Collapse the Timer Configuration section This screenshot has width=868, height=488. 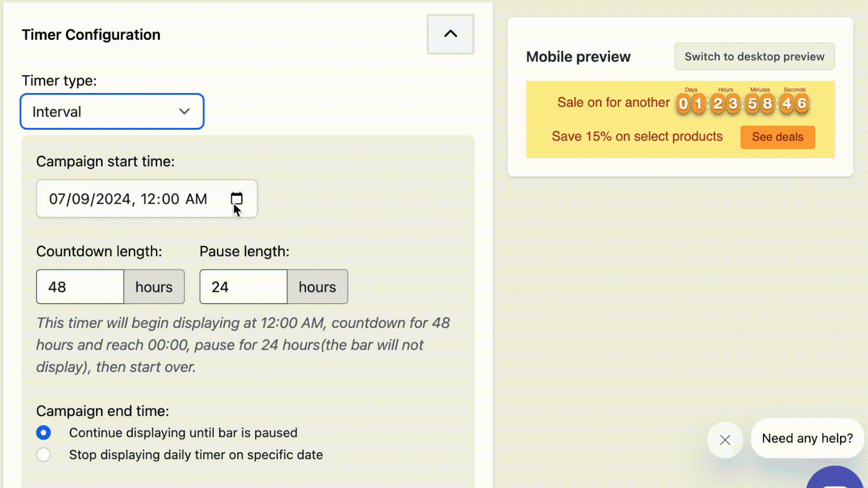[450, 34]
